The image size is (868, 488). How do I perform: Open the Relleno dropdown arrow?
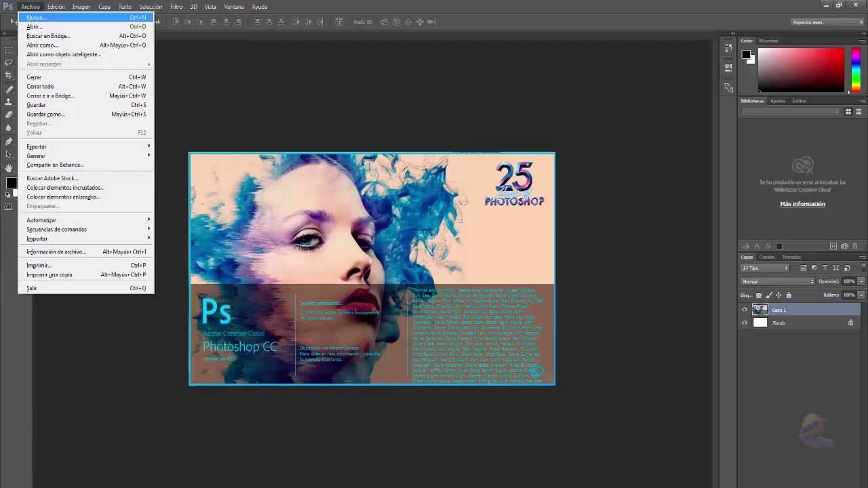pos(861,295)
